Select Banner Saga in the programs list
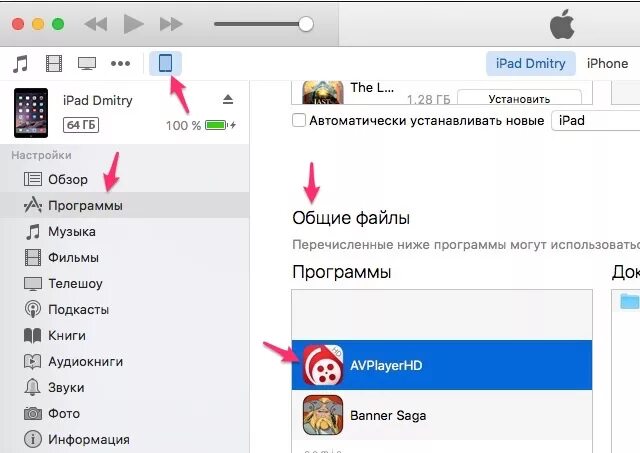Screen dimensions: 640x453 442,415
